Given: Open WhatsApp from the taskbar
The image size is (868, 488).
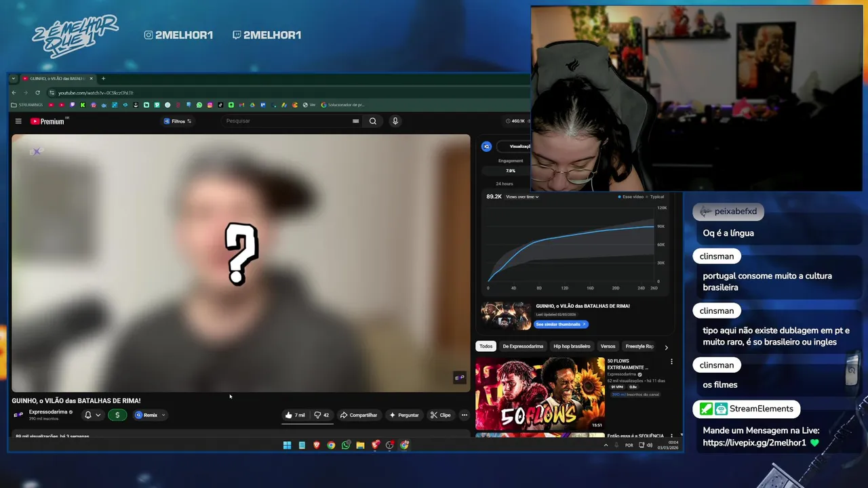Looking at the screenshot, I should 346,445.
